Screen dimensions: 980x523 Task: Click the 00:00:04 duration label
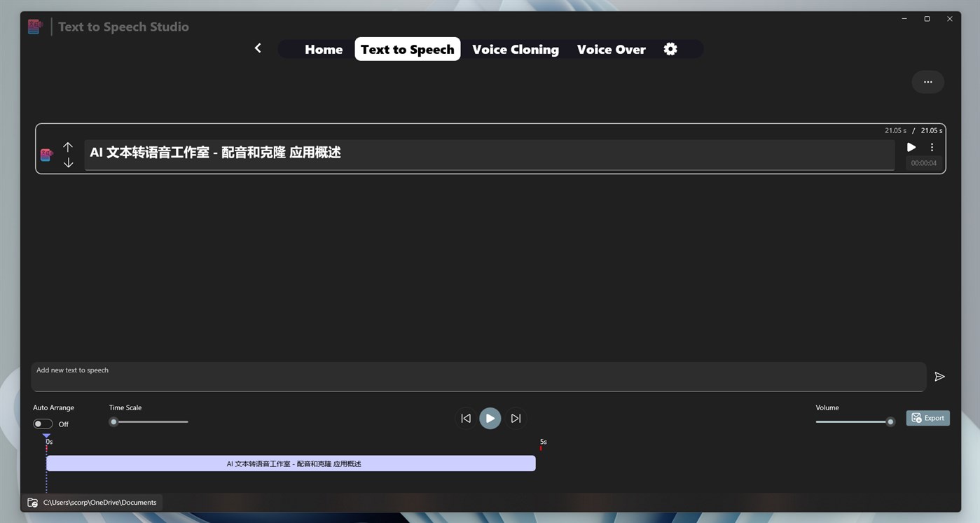pos(923,163)
